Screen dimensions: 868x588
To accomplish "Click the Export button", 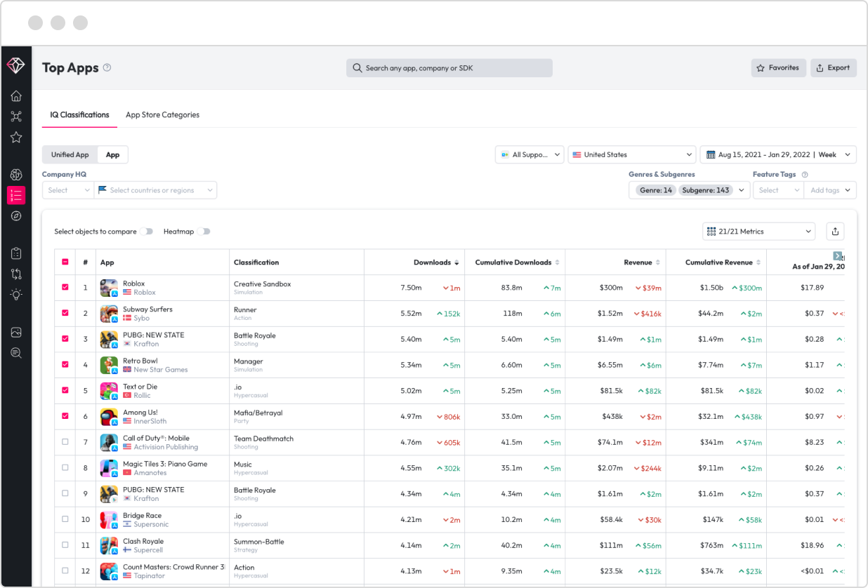I will pyautogui.click(x=834, y=68).
